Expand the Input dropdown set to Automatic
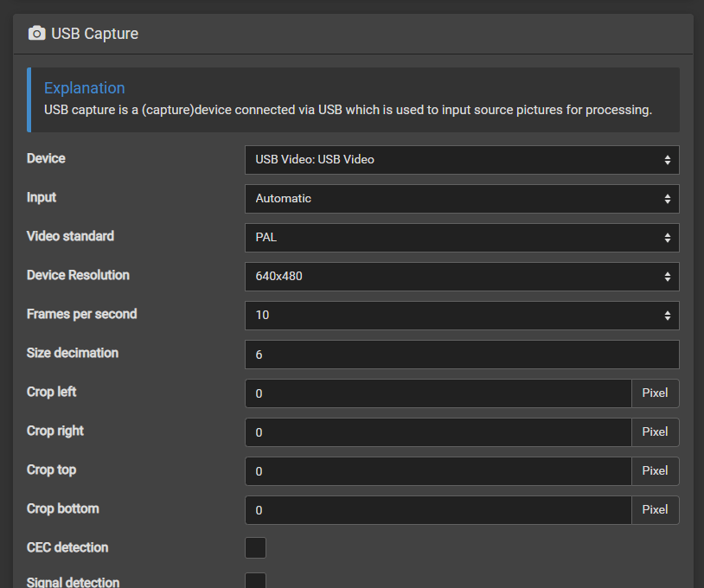The image size is (704, 588). click(462, 199)
